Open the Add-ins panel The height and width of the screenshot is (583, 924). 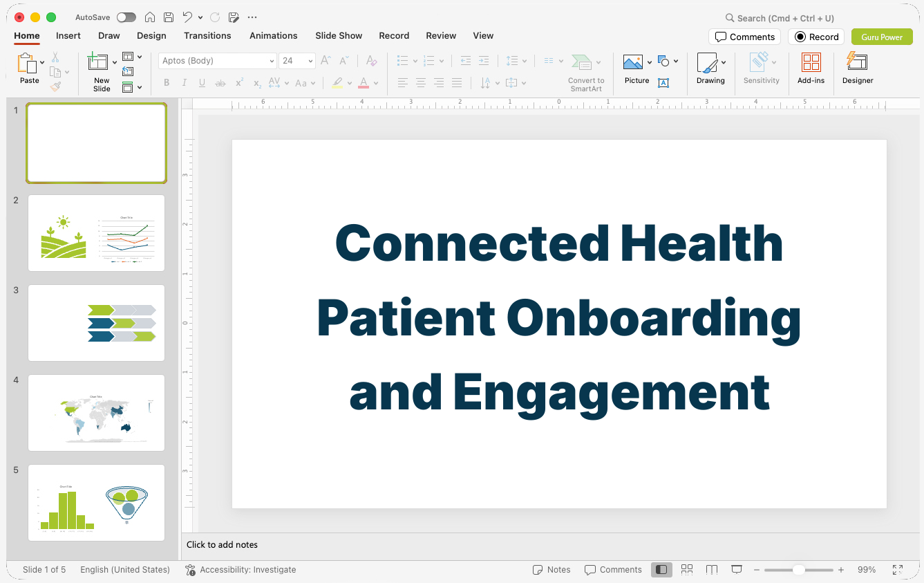pos(811,68)
